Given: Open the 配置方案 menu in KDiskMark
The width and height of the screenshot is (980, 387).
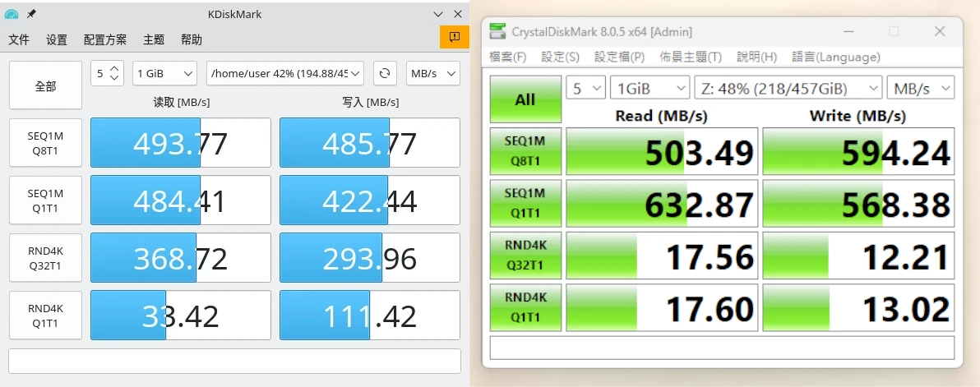Looking at the screenshot, I should 105,39.
